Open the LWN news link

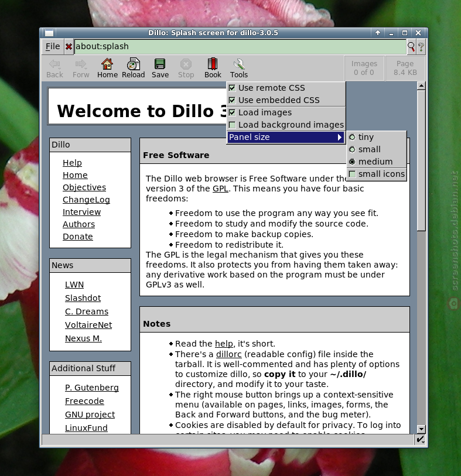pos(74,285)
